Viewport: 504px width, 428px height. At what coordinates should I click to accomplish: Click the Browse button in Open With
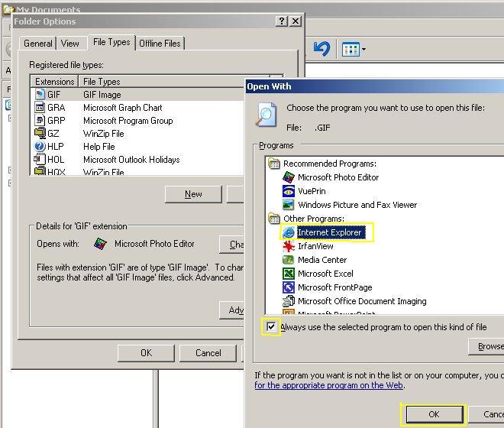pos(487,346)
